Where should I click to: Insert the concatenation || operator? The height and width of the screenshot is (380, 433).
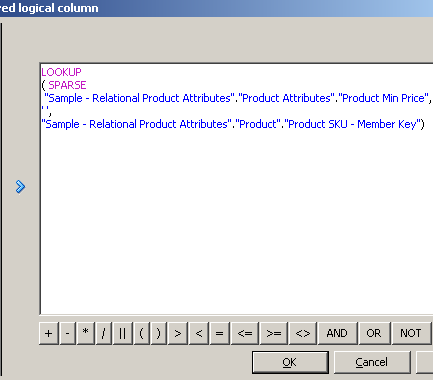coord(123,333)
